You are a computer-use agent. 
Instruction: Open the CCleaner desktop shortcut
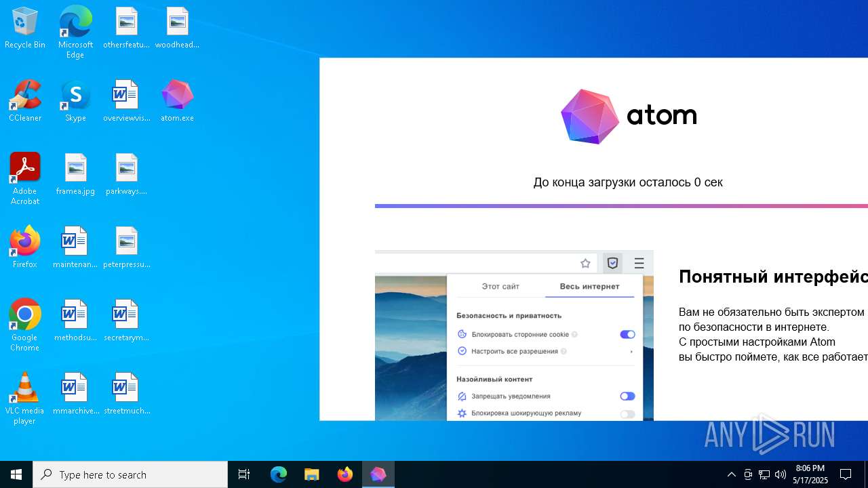click(x=25, y=102)
